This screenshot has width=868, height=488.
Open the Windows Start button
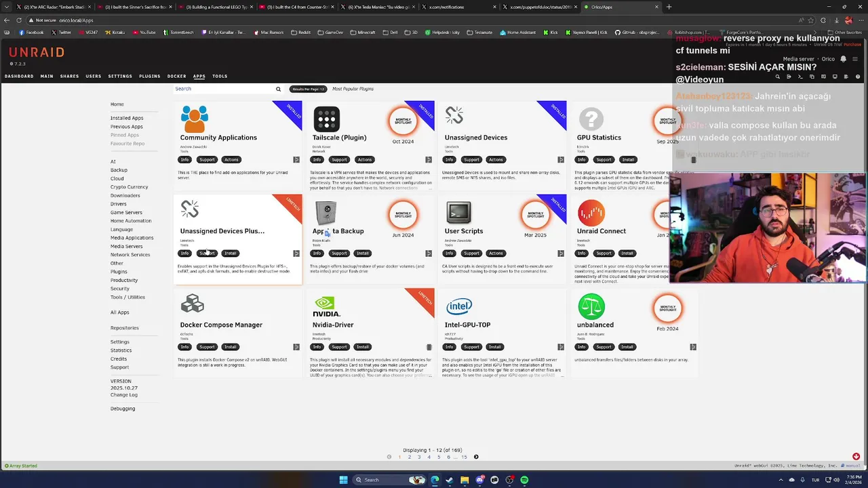(343, 480)
